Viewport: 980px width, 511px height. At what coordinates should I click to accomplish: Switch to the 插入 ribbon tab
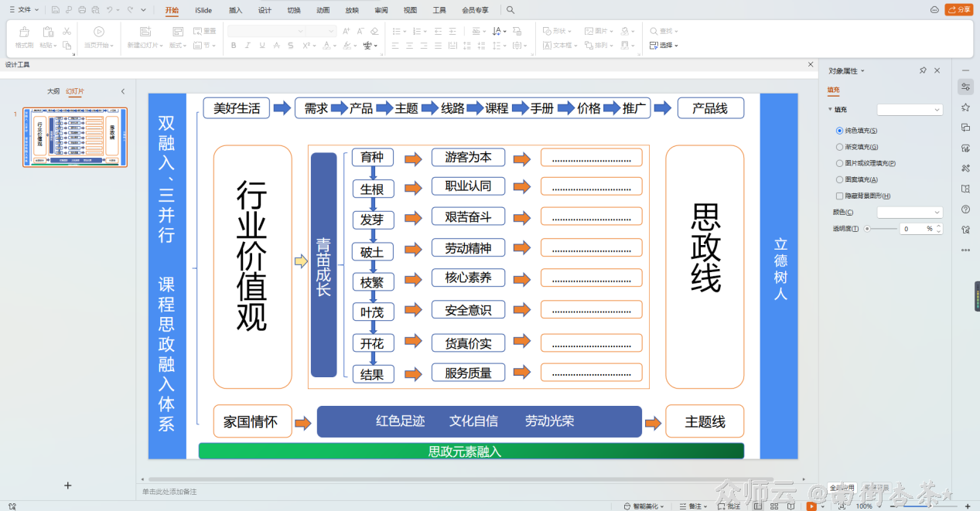point(237,11)
